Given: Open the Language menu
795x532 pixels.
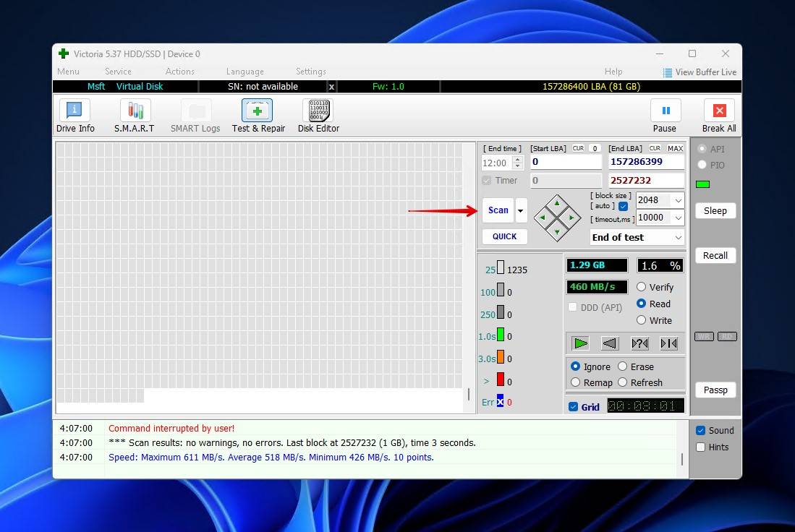Looking at the screenshot, I should (245, 72).
